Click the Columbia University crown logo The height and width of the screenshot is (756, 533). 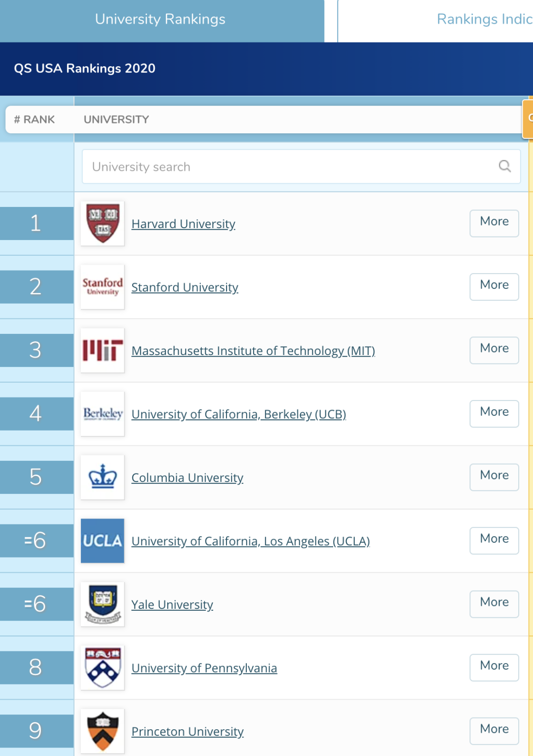tap(103, 477)
